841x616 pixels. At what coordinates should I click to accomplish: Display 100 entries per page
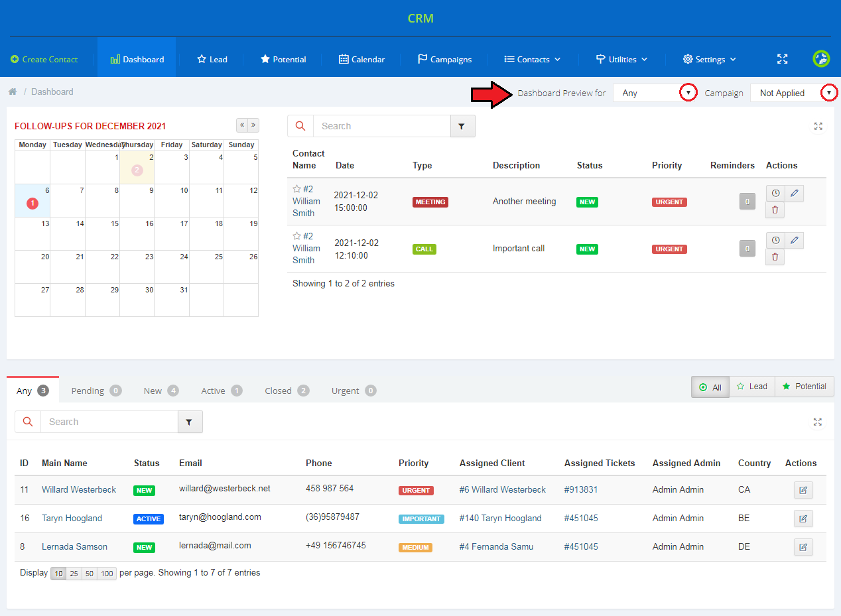coord(107,574)
